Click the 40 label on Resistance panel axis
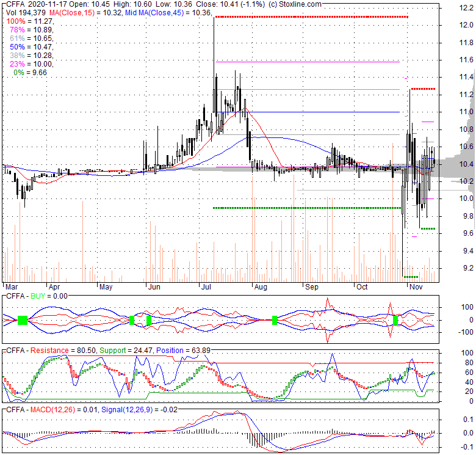 [469, 382]
